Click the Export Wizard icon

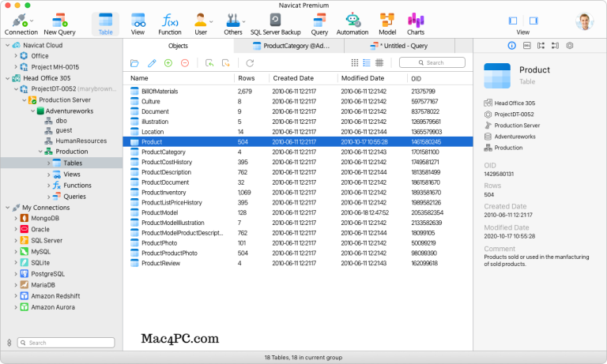click(226, 62)
